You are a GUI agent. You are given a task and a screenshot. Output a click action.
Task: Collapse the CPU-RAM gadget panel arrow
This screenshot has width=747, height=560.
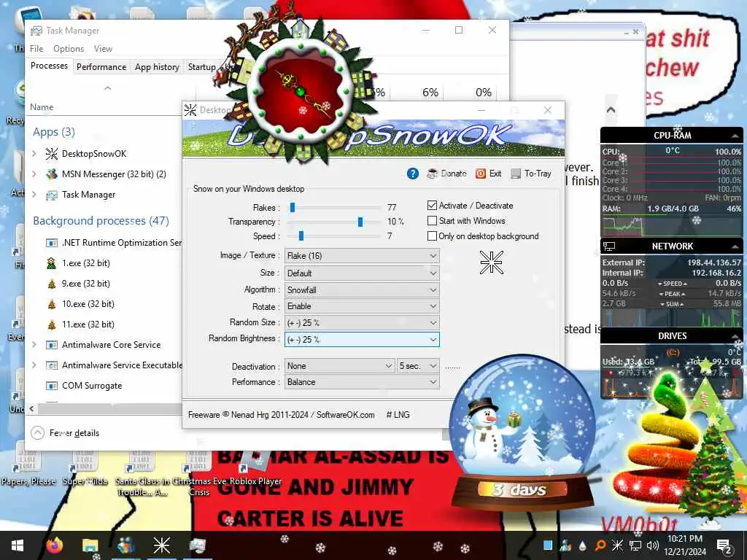coord(735,136)
